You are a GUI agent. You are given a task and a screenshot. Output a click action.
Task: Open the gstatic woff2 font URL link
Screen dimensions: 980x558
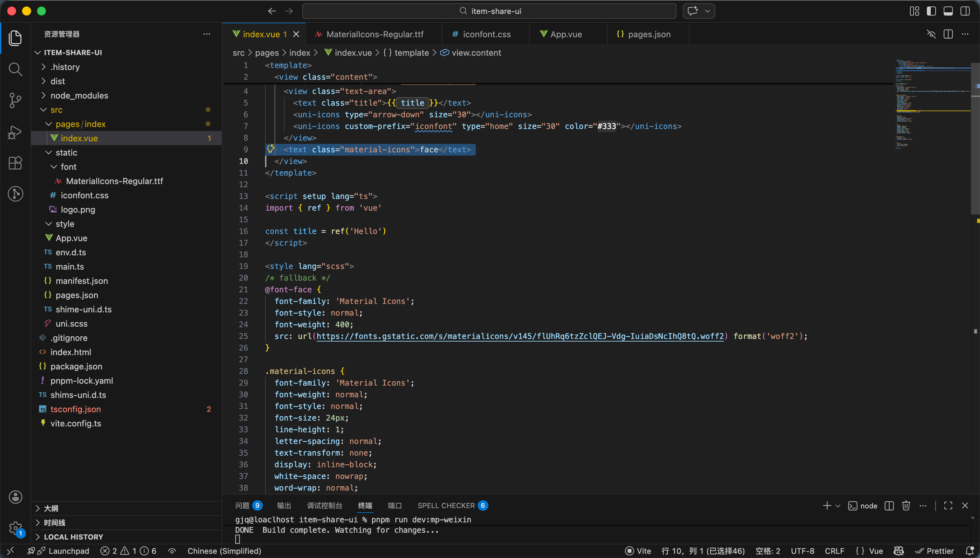(520, 336)
